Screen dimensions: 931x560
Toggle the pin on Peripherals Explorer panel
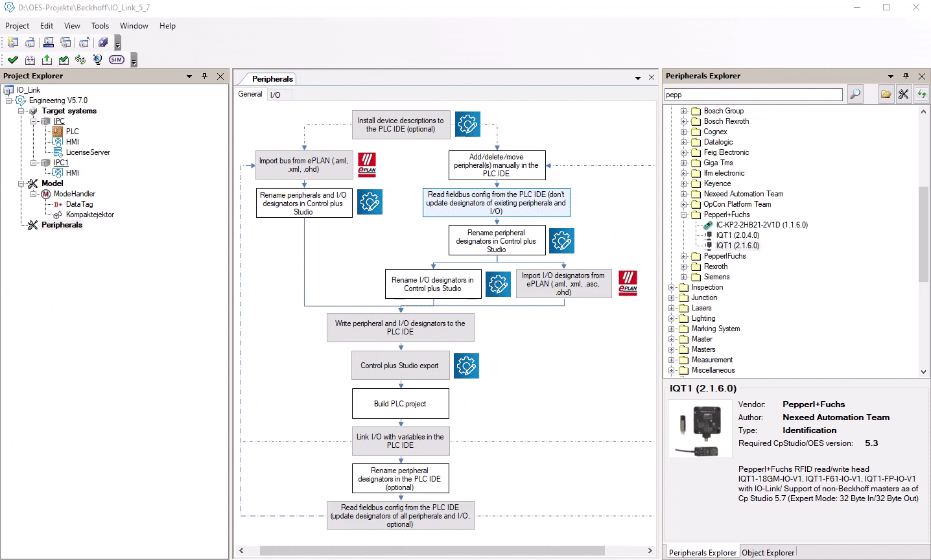(x=906, y=76)
